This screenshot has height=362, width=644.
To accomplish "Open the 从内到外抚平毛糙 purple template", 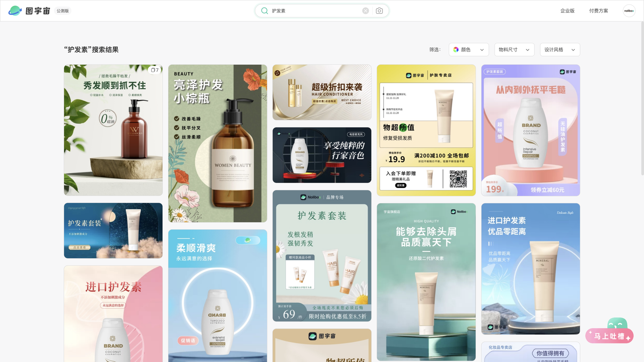I will tap(531, 130).
